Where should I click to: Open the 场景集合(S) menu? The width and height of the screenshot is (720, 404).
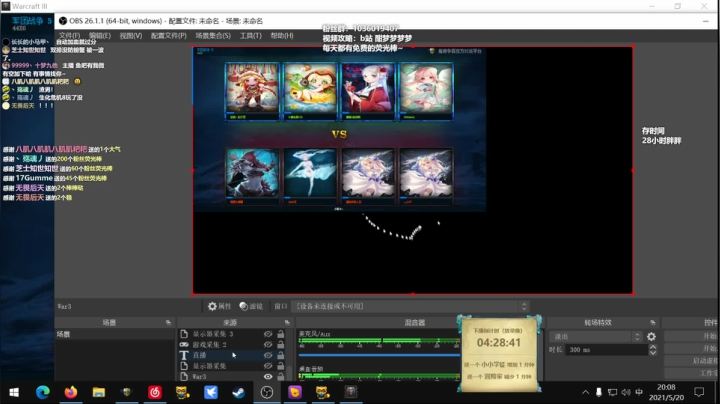213,36
